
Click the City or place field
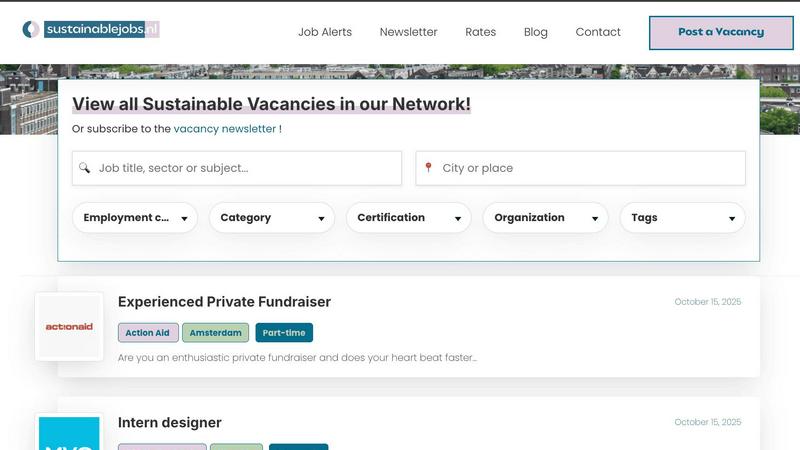[x=590, y=168]
